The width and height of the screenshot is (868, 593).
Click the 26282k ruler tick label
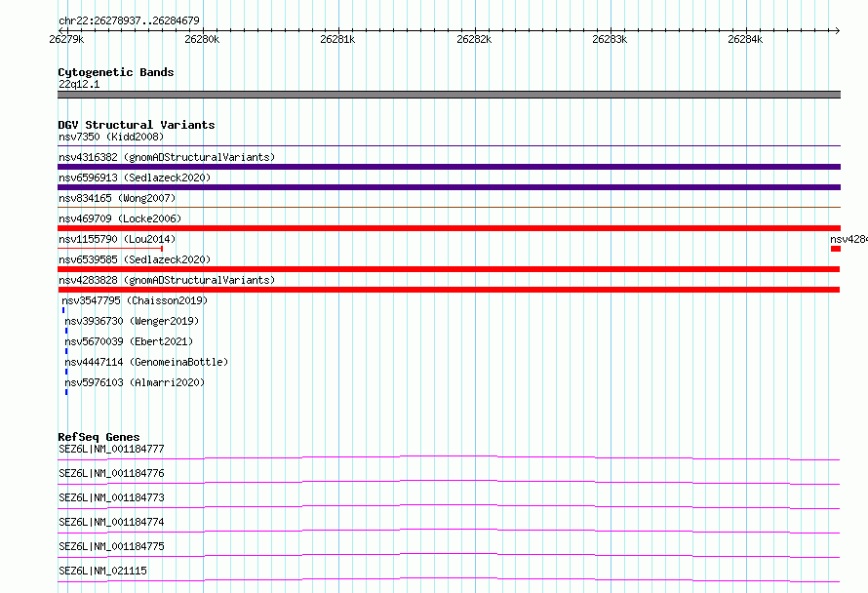coord(474,39)
